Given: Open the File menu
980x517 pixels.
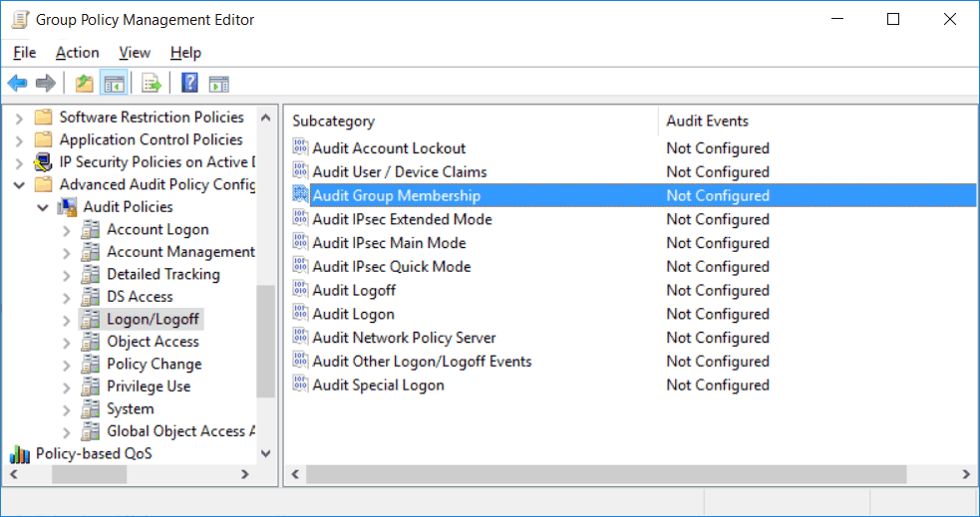Looking at the screenshot, I should [x=24, y=53].
